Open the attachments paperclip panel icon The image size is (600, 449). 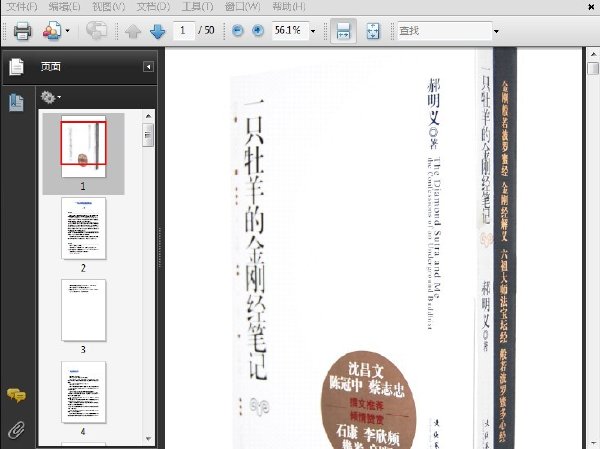pos(16,430)
